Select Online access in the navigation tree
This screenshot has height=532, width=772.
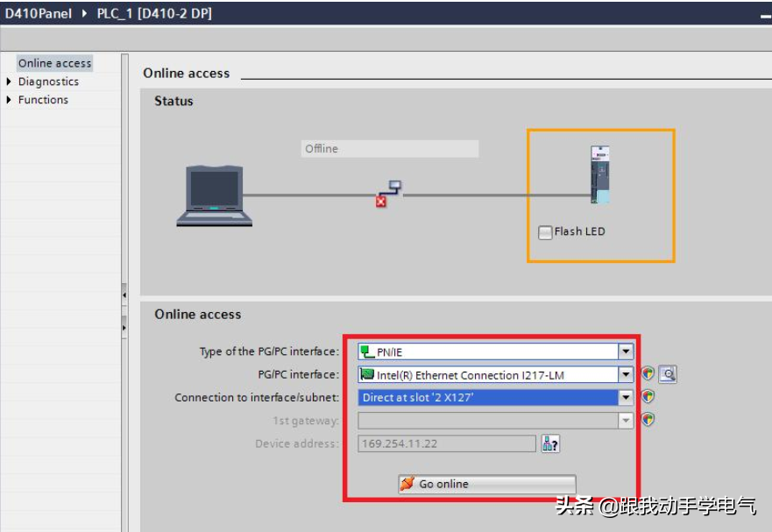click(x=54, y=63)
